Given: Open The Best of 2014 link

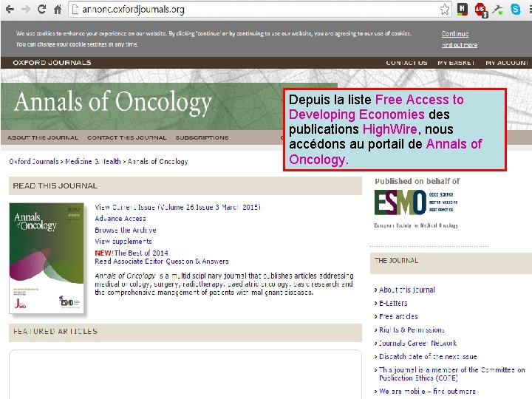Looking at the screenshot, I should [x=141, y=253].
